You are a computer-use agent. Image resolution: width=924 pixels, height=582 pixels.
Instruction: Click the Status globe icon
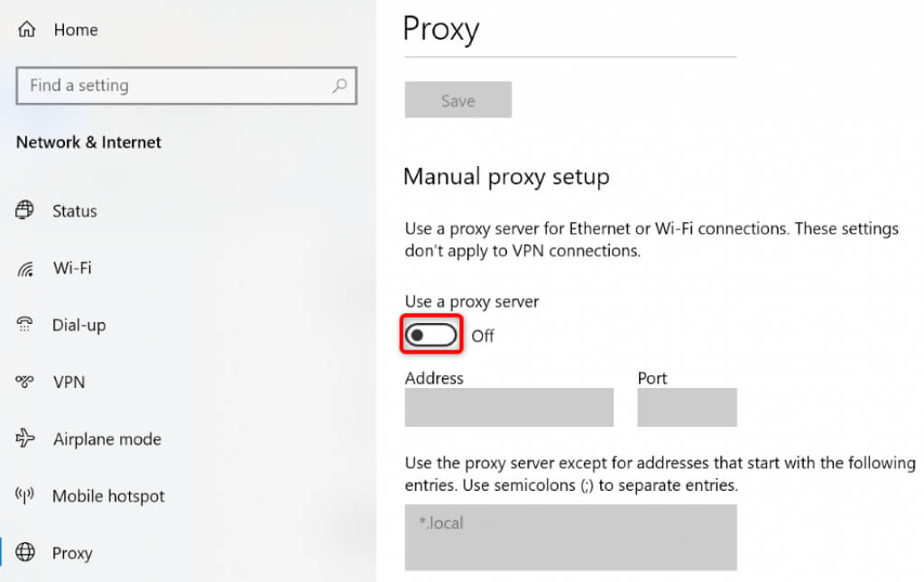click(x=25, y=211)
